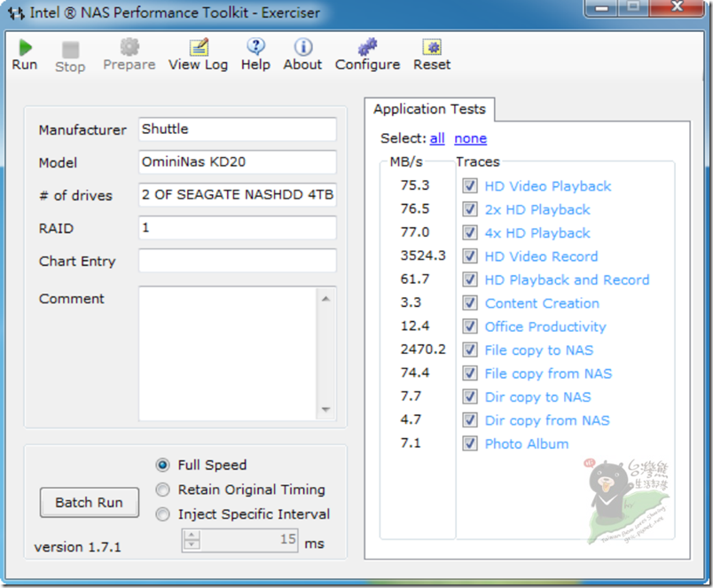This screenshot has width=713, height=588.
Task: Open the 2x HD Playback link
Action: click(537, 209)
